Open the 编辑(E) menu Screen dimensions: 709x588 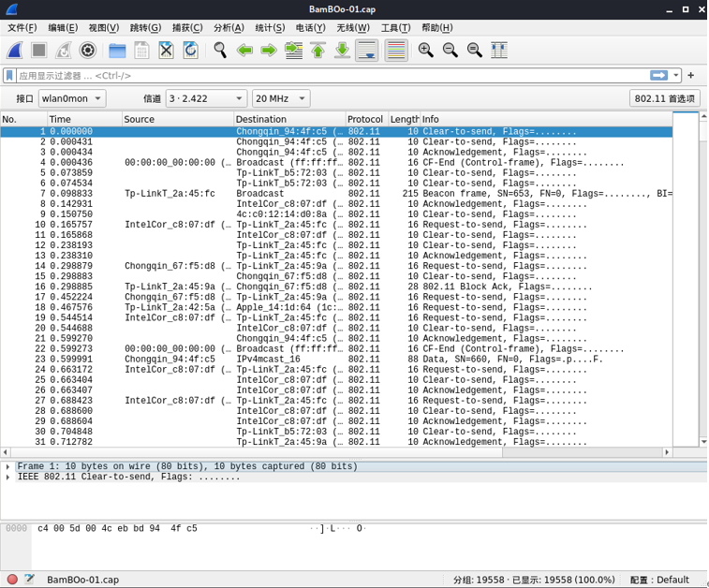[63, 27]
